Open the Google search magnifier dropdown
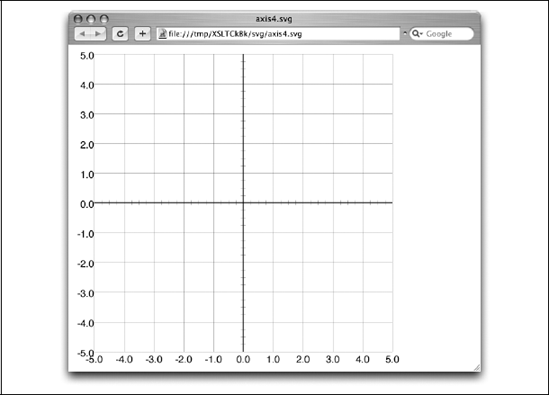Image resolution: width=549 pixels, height=395 pixels. click(x=417, y=34)
